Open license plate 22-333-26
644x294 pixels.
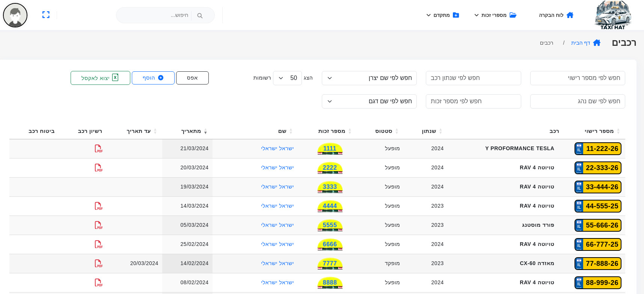pyautogui.click(x=598, y=168)
